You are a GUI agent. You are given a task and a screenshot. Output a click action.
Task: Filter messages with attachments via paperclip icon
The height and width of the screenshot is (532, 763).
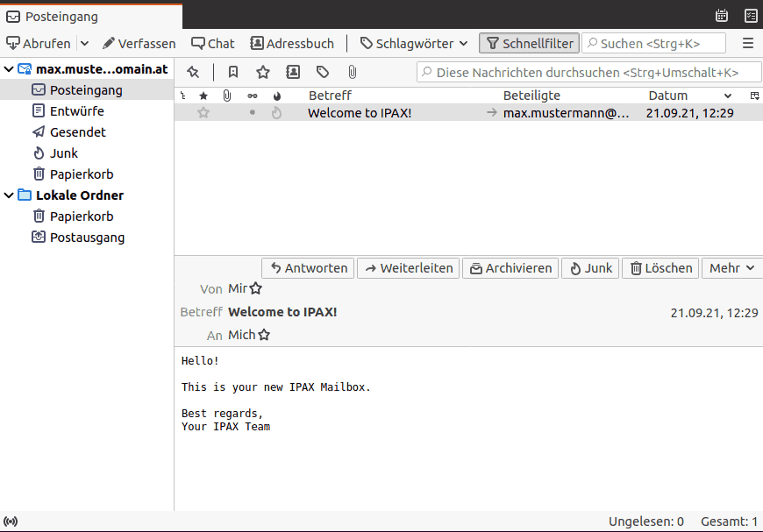pos(352,72)
